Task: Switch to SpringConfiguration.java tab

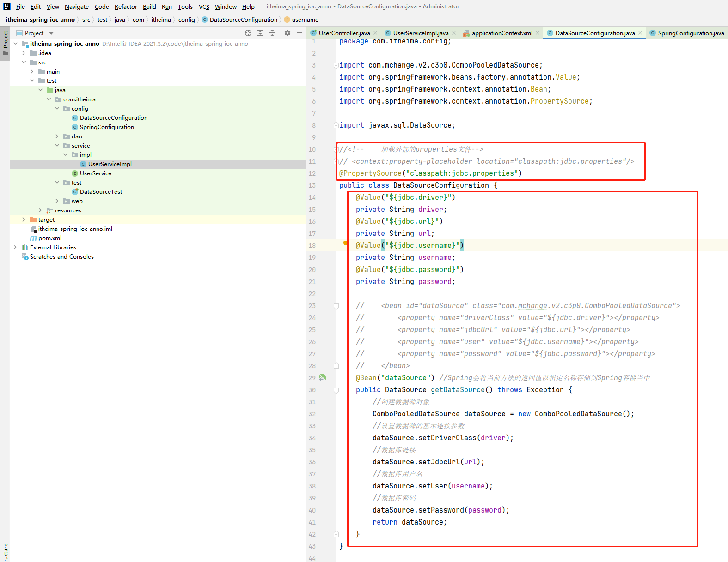Action: coord(686,33)
